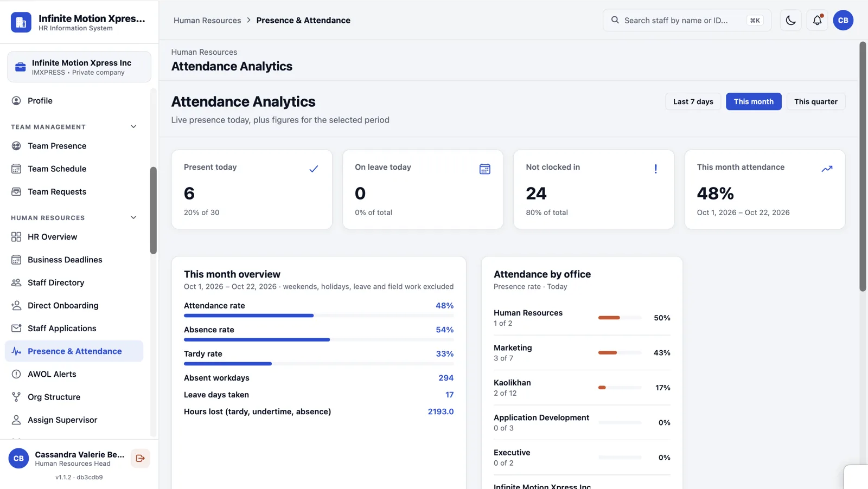Click the Presence & Attendance breadcrumb
Screen dimensions: 868x489
[303, 21]
